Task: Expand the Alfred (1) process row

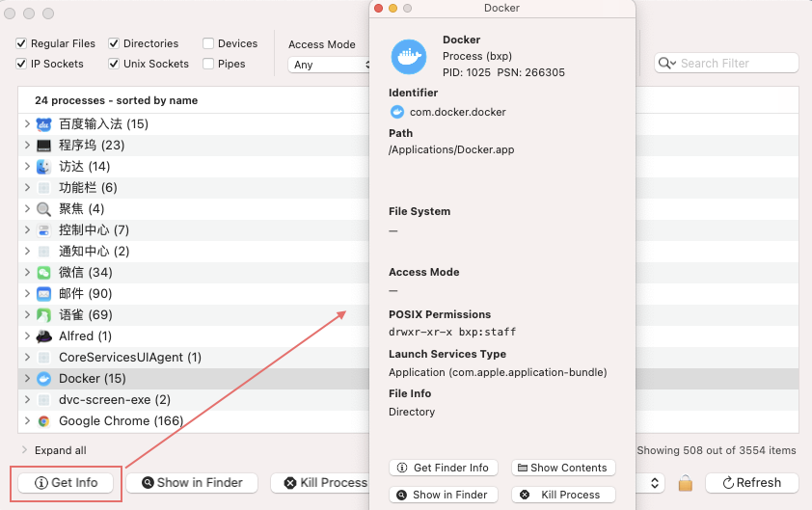Action: [27, 336]
